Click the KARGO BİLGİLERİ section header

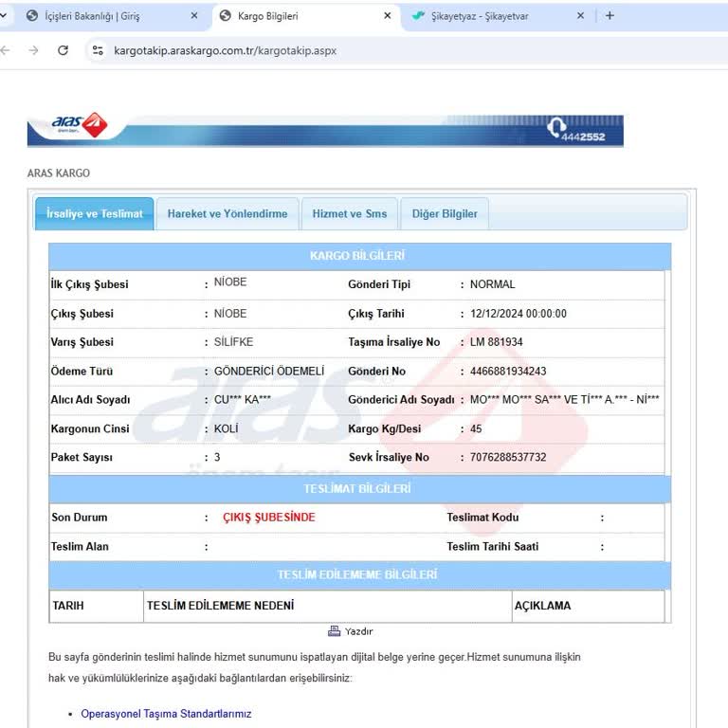pos(357,256)
